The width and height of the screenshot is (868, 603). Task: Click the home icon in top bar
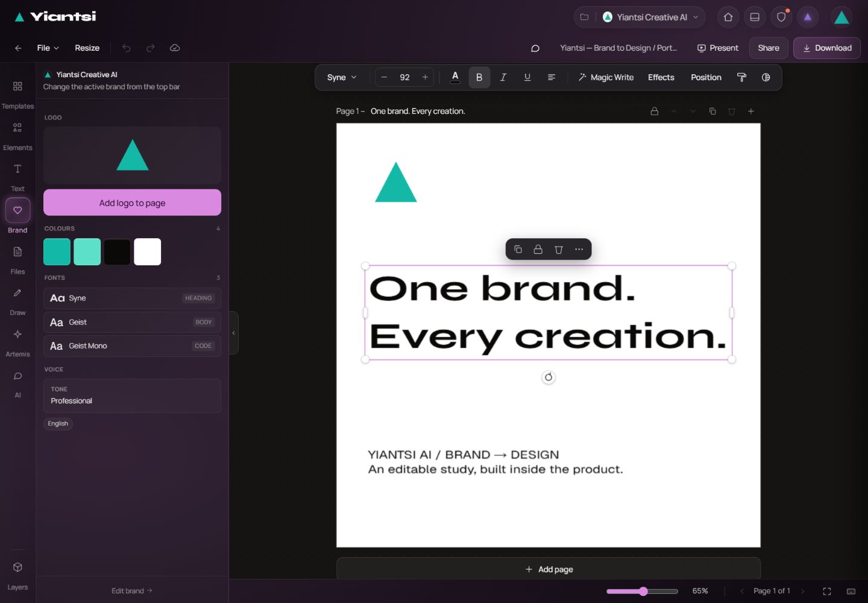click(728, 17)
